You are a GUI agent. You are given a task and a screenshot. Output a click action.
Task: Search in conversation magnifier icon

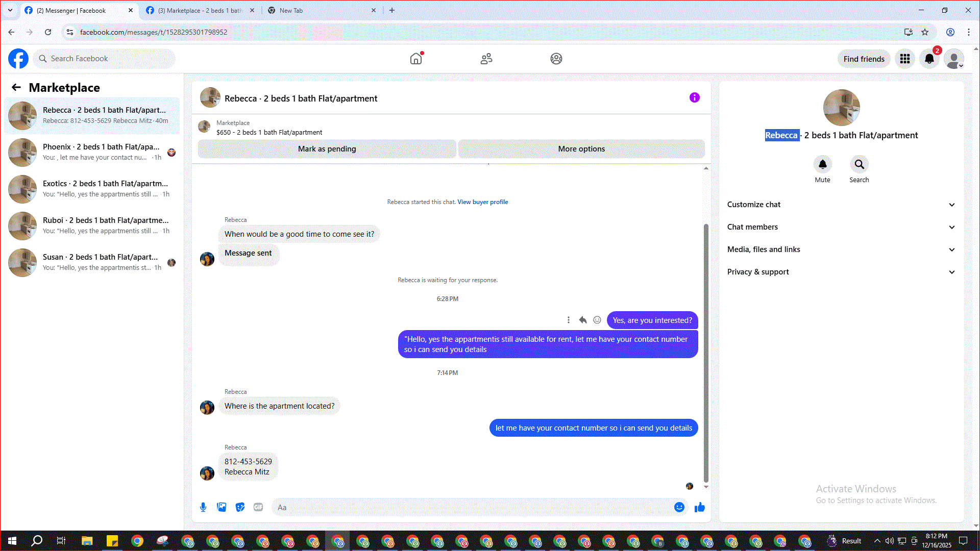(x=859, y=164)
